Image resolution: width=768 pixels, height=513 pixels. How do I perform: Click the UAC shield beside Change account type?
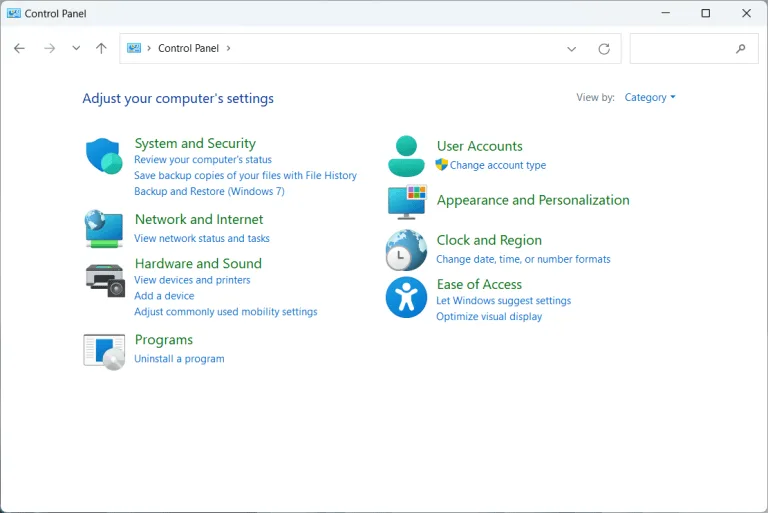click(441, 165)
